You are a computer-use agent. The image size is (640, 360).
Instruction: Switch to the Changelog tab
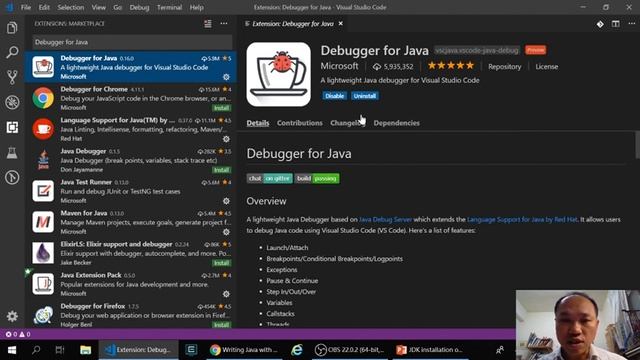pyautogui.click(x=347, y=123)
